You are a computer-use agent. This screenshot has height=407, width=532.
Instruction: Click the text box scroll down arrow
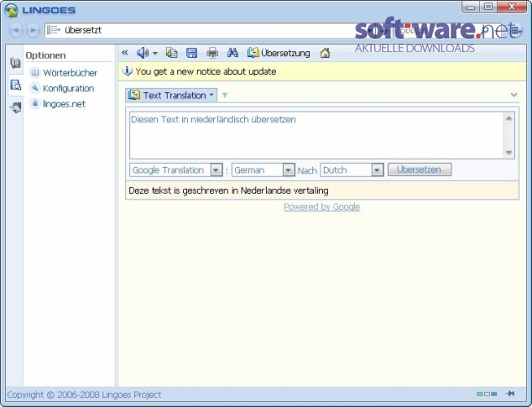pyautogui.click(x=509, y=153)
